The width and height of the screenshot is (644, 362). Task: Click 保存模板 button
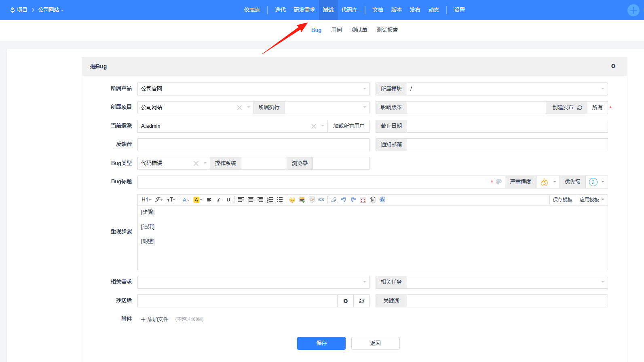(563, 200)
